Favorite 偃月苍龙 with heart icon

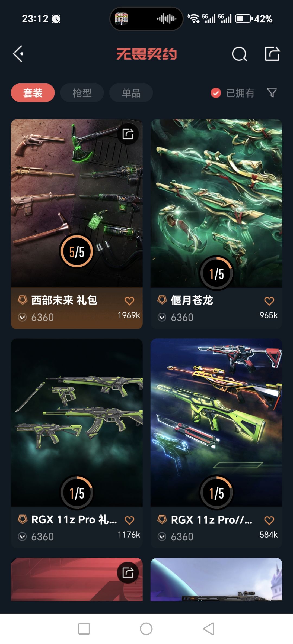[269, 301]
